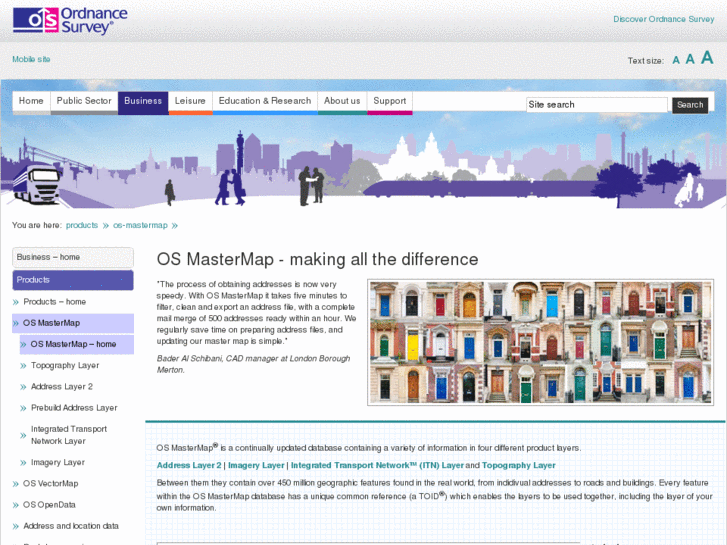
Task: Select the largest text size A
Action: tap(707, 58)
